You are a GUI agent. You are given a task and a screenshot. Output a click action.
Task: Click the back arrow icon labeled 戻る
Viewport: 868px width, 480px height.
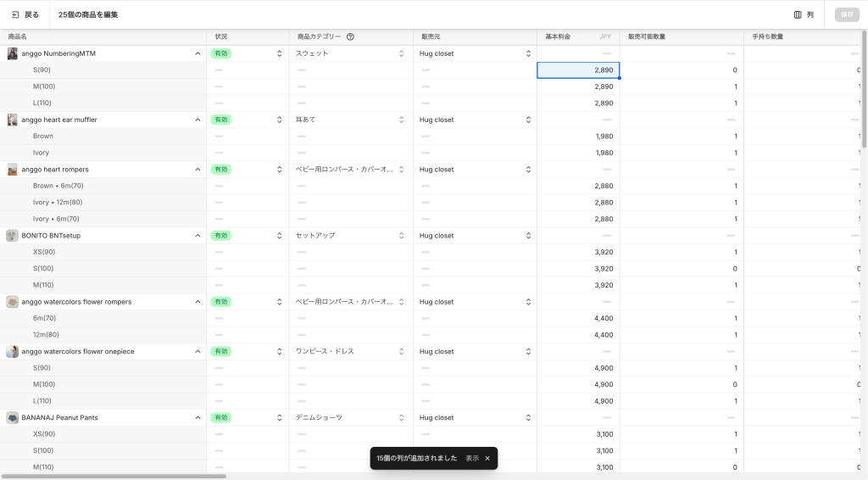pos(16,14)
